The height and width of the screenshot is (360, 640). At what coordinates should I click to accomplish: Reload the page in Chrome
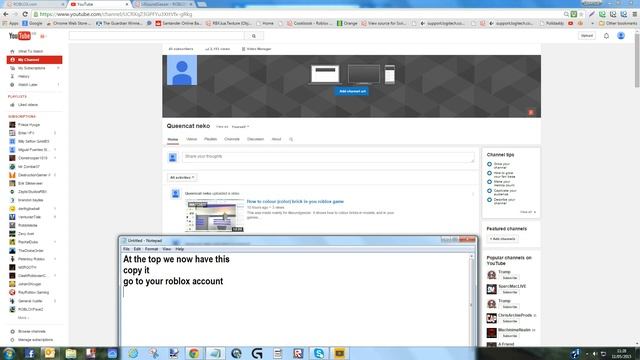coord(25,14)
